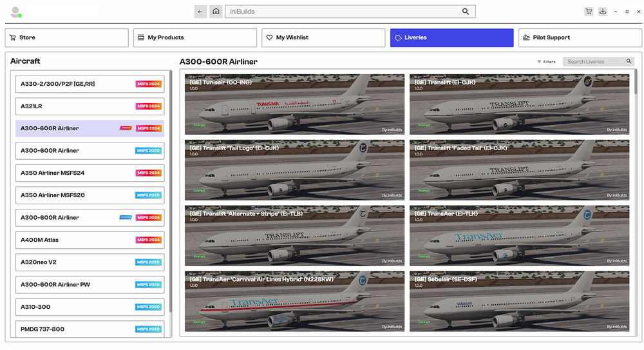This screenshot has height=350, width=644.
Task: Install the Tunisair (OO-ING) livery
Action: (x=200, y=125)
